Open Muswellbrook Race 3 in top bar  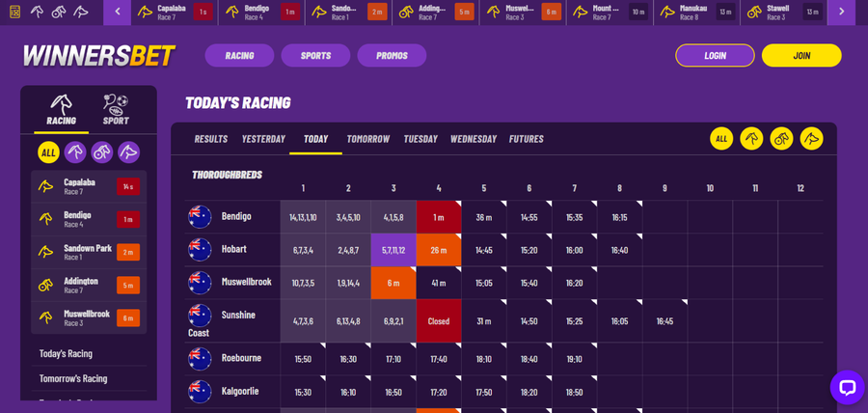click(x=523, y=13)
